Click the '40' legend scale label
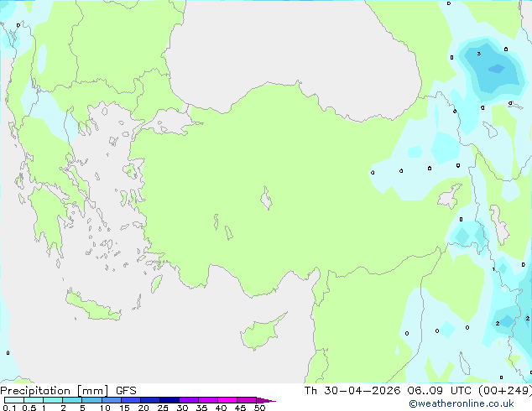Screen dimensions: 532x411 (221, 408)
